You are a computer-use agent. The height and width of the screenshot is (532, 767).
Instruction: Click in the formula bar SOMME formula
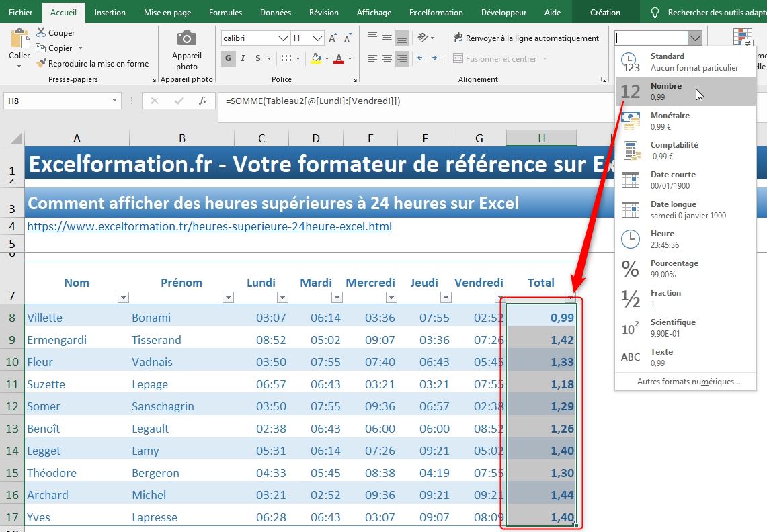click(x=313, y=101)
